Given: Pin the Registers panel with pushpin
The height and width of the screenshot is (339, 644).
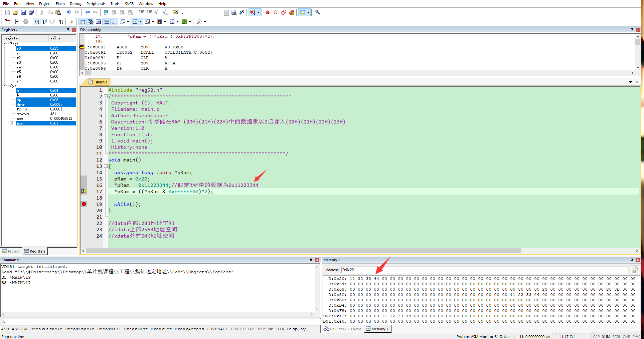Looking at the screenshot, I should (x=68, y=30).
